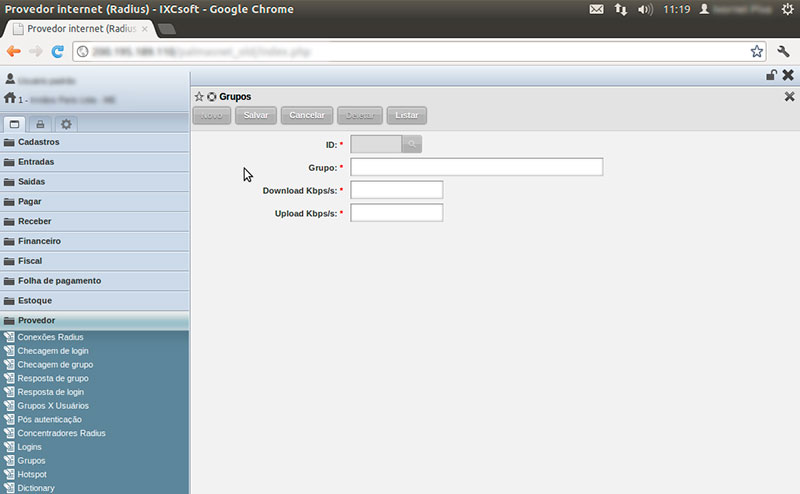Select the window menu tab in sidebar
Viewport: 800px width, 494px height.
pyautogui.click(x=14, y=124)
